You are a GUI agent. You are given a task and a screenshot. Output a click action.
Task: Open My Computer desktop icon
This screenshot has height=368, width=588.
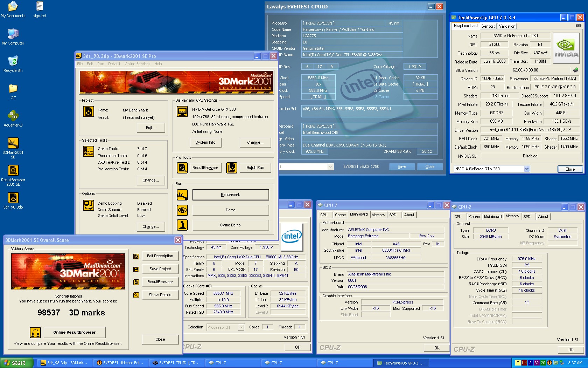13,37
